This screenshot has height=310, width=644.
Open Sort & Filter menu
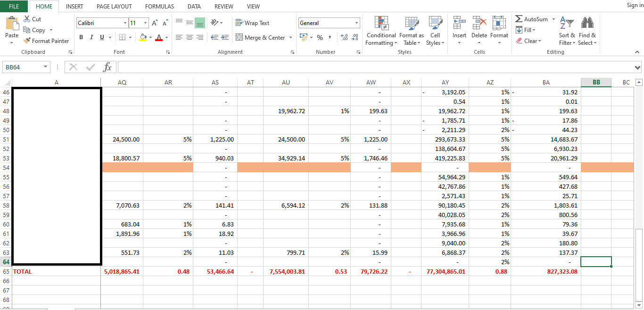(567, 31)
